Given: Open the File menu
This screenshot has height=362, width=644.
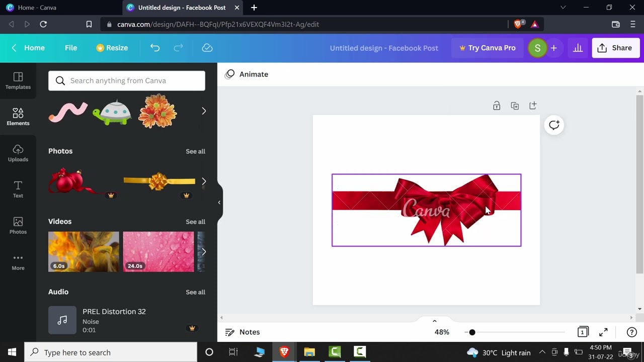Looking at the screenshot, I should coord(71,48).
